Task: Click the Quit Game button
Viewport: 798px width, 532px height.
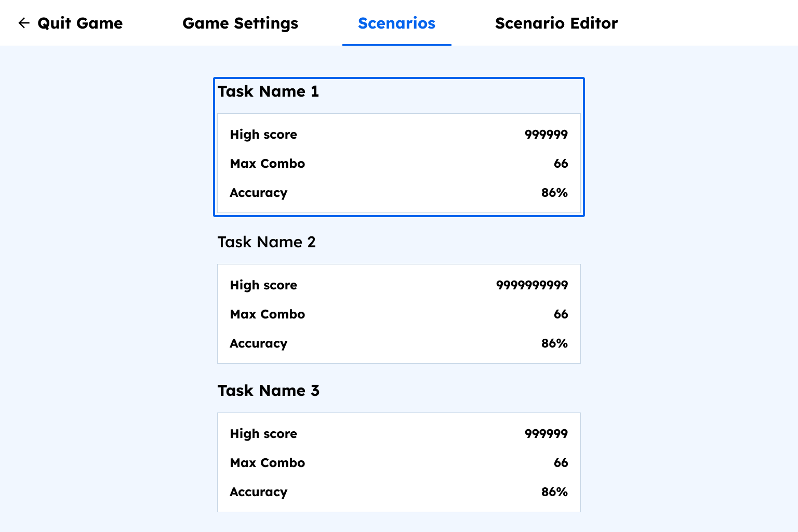Action: [70, 23]
